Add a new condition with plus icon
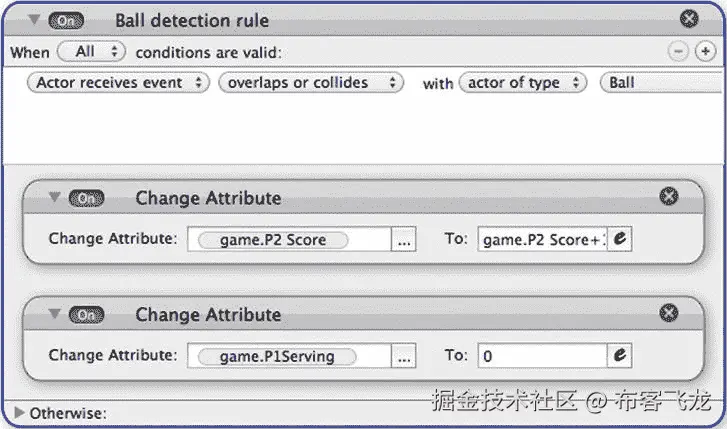The width and height of the screenshot is (727, 429). coord(705,51)
